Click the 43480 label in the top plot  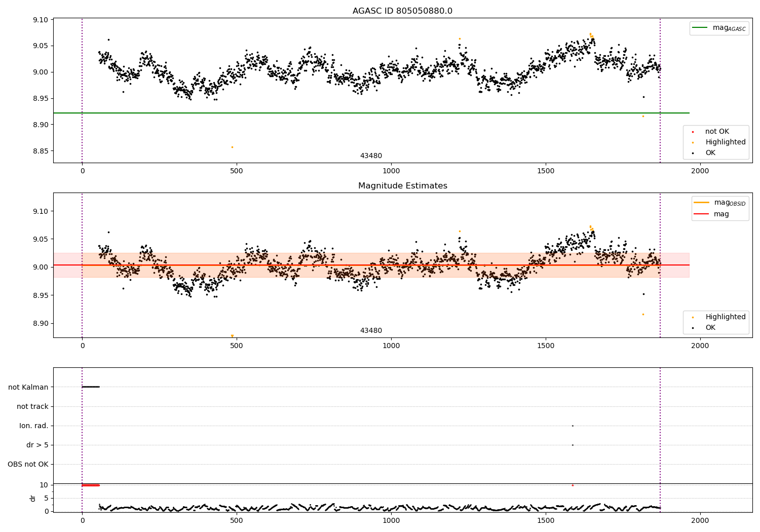[371, 156]
